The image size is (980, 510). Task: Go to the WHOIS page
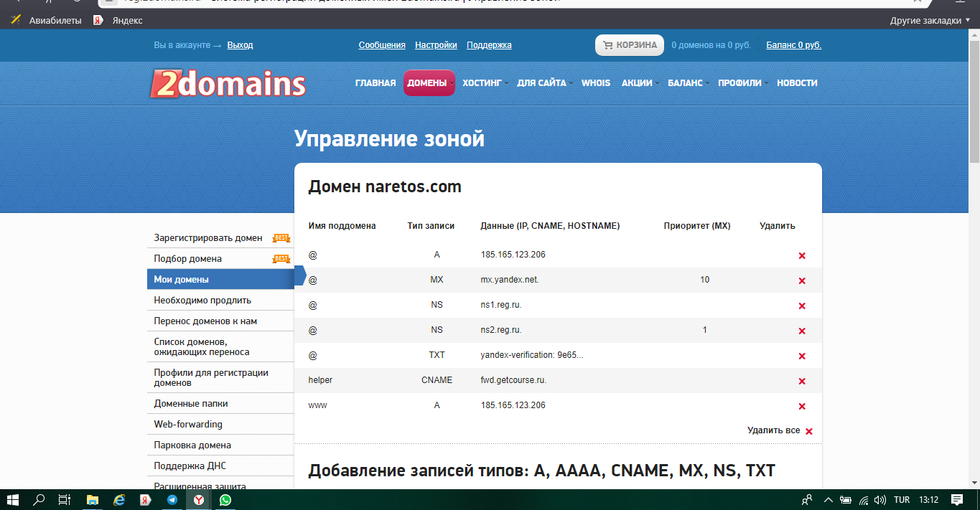[x=596, y=83]
